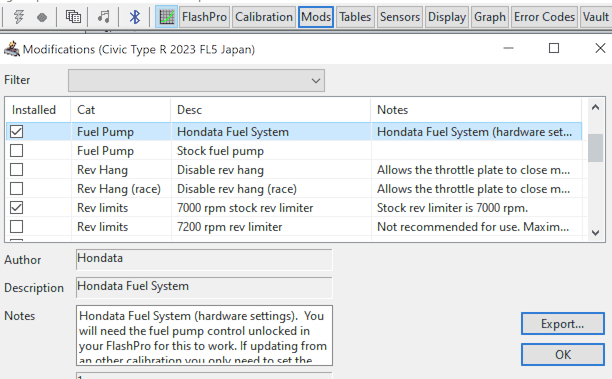
Task: Switch to the Graph tab
Action: coord(490,17)
